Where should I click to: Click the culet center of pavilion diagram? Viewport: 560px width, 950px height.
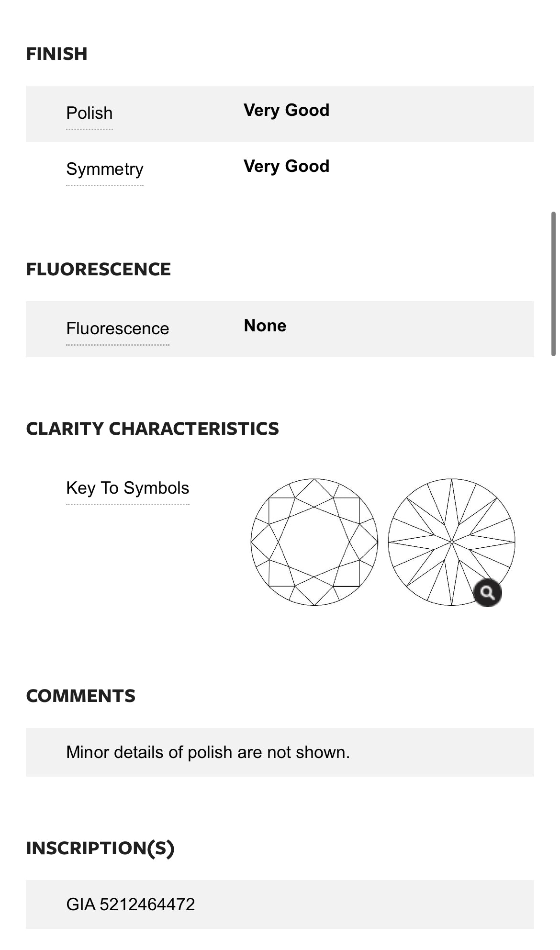click(x=452, y=542)
